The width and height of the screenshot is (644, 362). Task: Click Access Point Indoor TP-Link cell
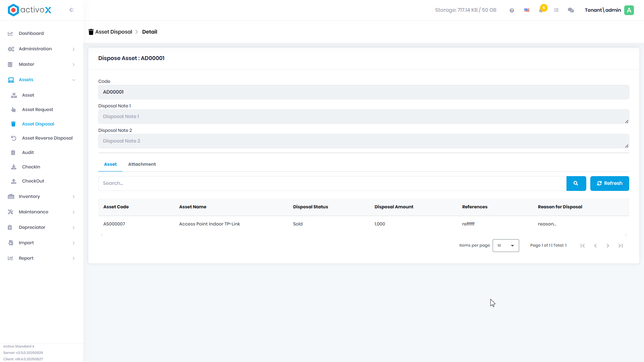click(x=209, y=224)
